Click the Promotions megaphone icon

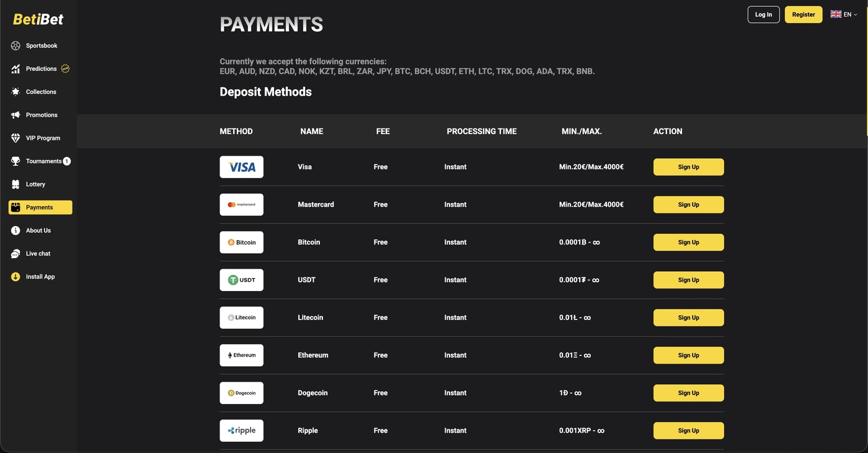tap(15, 115)
